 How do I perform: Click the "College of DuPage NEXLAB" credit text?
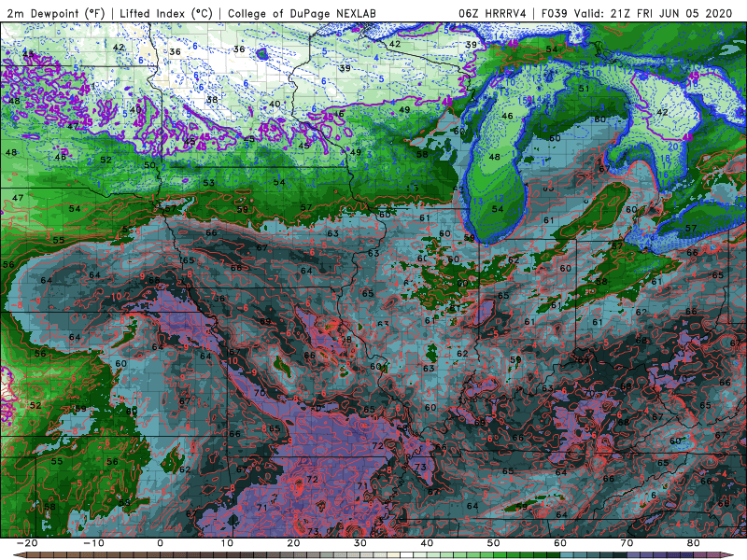(302, 13)
